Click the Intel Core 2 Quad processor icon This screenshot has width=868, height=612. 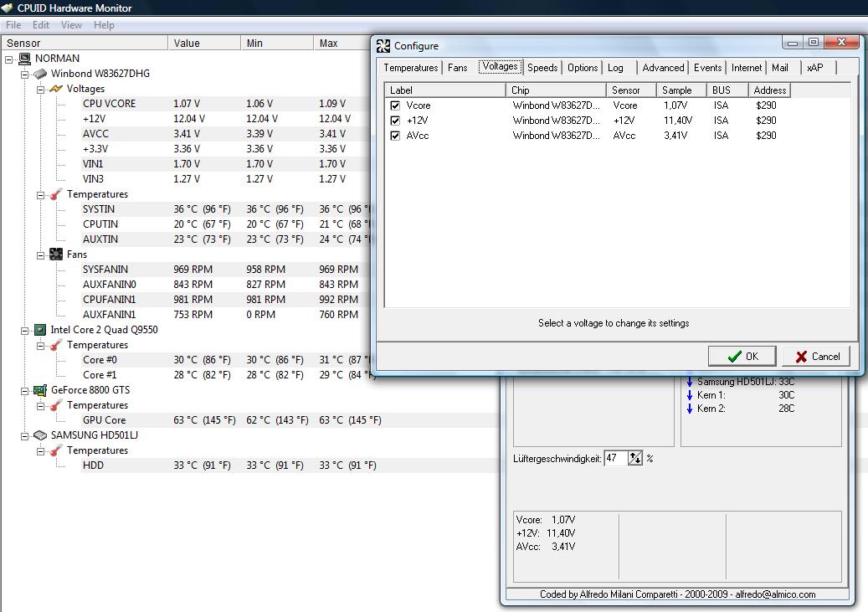[x=40, y=330]
